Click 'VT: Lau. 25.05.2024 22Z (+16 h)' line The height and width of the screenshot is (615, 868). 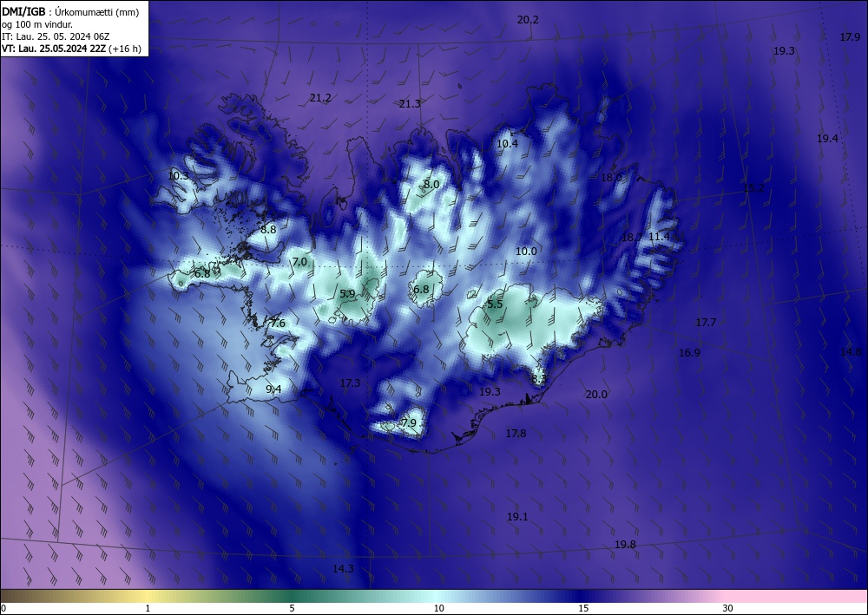point(71,49)
